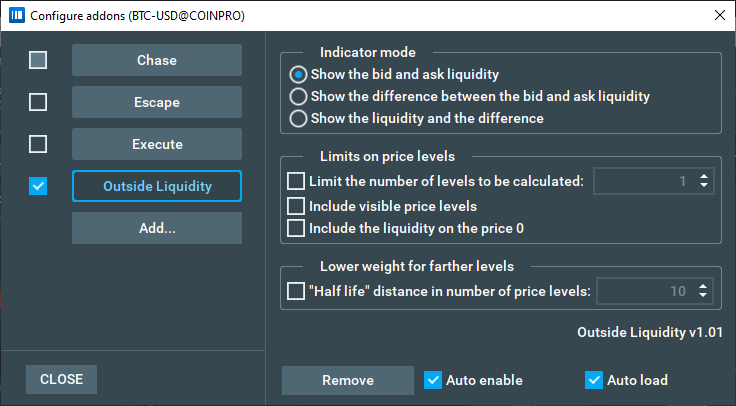Enable the Escape addon checkbox
Viewport: 736px width, 406px height.
[x=38, y=102]
